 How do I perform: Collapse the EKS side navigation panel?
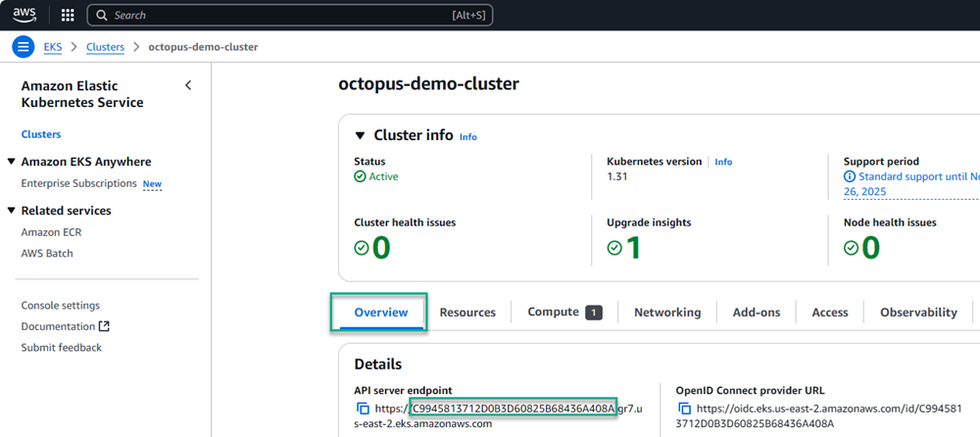click(188, 85)
